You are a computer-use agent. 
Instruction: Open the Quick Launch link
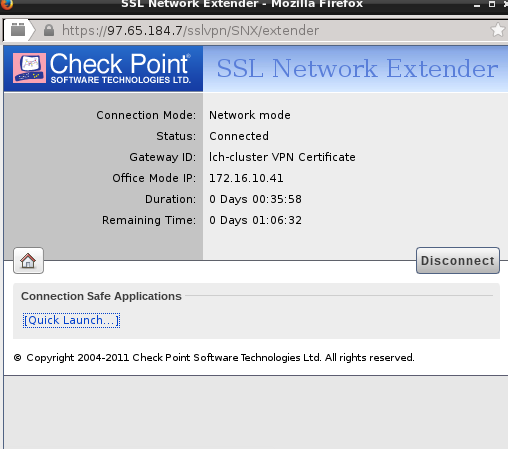(71, 320)
